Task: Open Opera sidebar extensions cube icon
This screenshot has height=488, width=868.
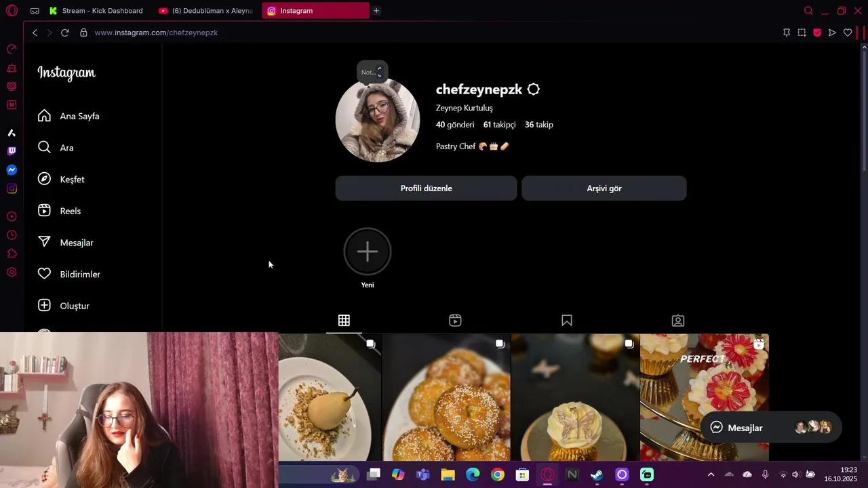Action: pos(12,253)
